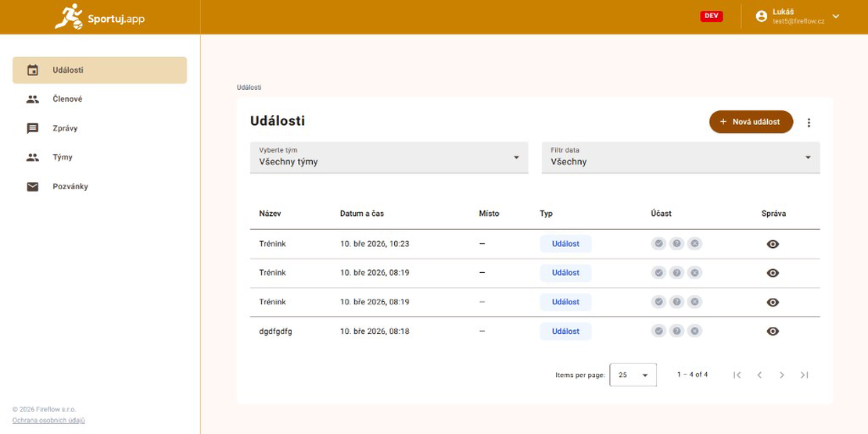
Task: Open the Lukáš user account menu
Action: pos(798,16)
